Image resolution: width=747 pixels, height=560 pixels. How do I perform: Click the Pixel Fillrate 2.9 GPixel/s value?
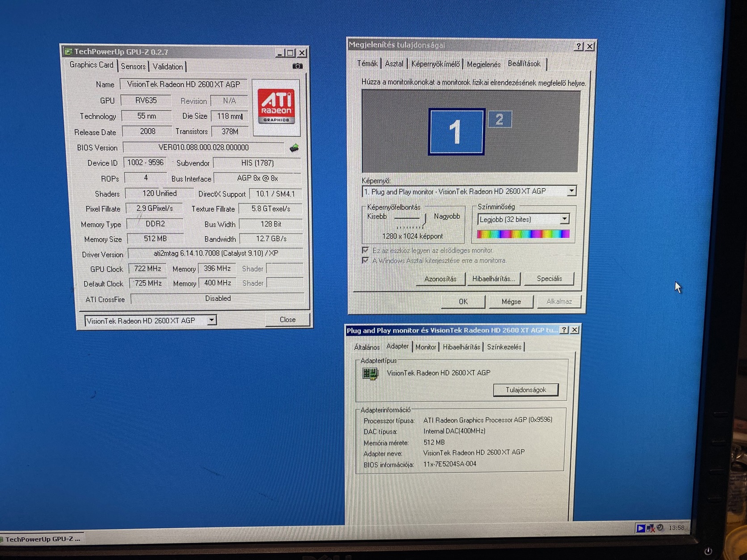point(155,209)
